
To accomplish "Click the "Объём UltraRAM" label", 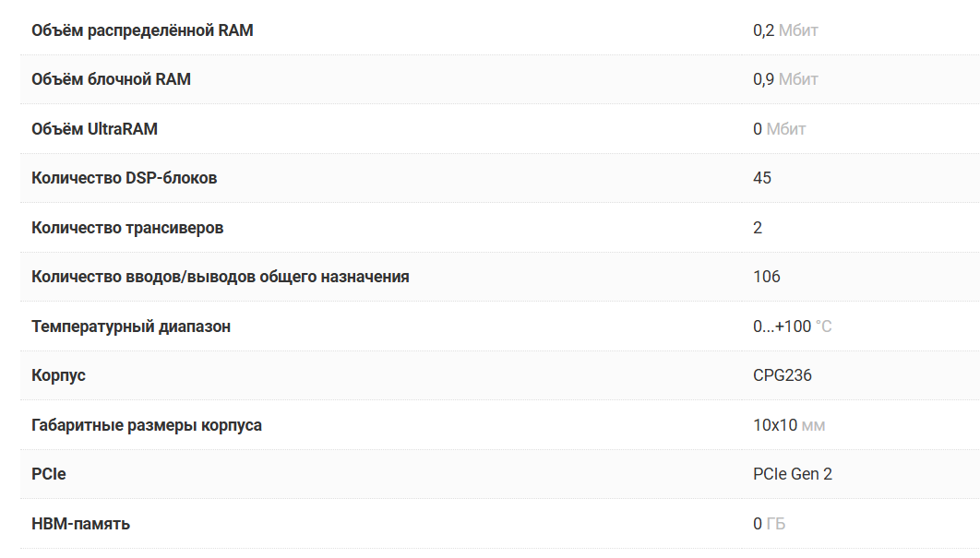I will coord(94,129).
